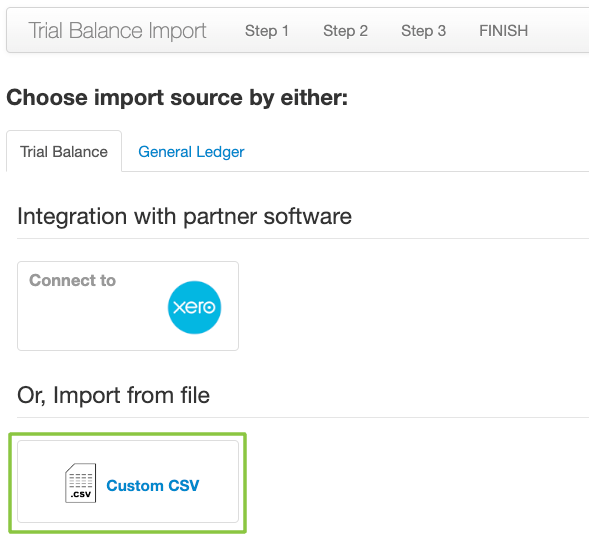
Task: Click the .csv file icon
Action: 80,483
